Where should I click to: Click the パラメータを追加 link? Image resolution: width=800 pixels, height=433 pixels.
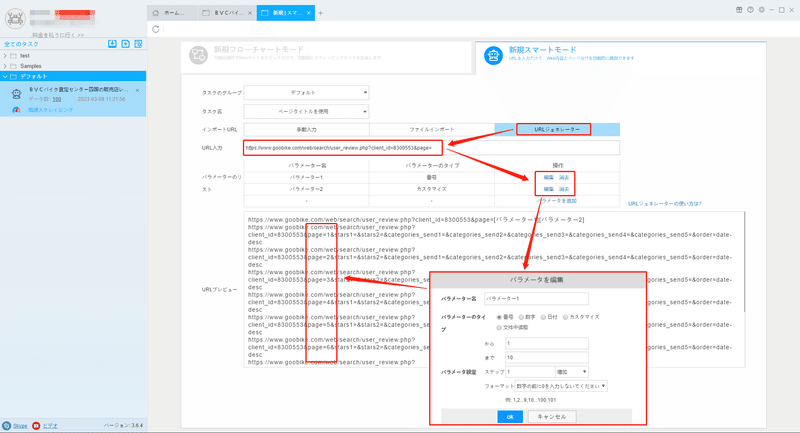(x=557, y=201)
